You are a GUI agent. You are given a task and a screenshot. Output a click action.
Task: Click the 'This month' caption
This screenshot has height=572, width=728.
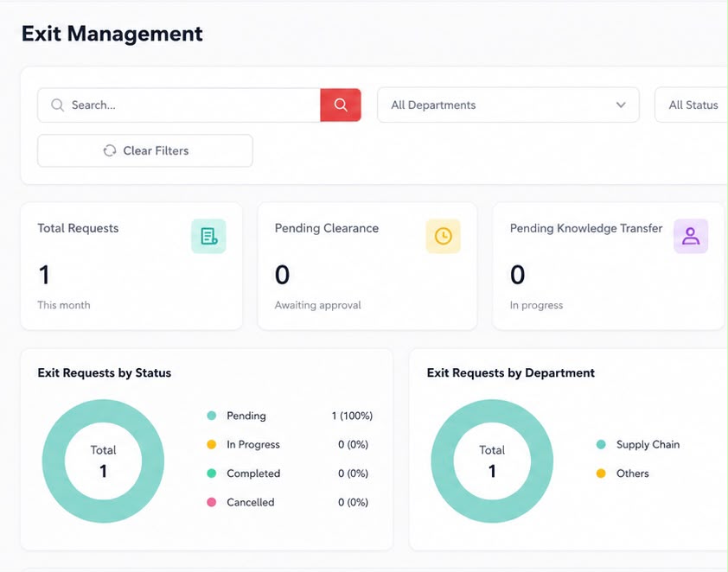[64, 305]
